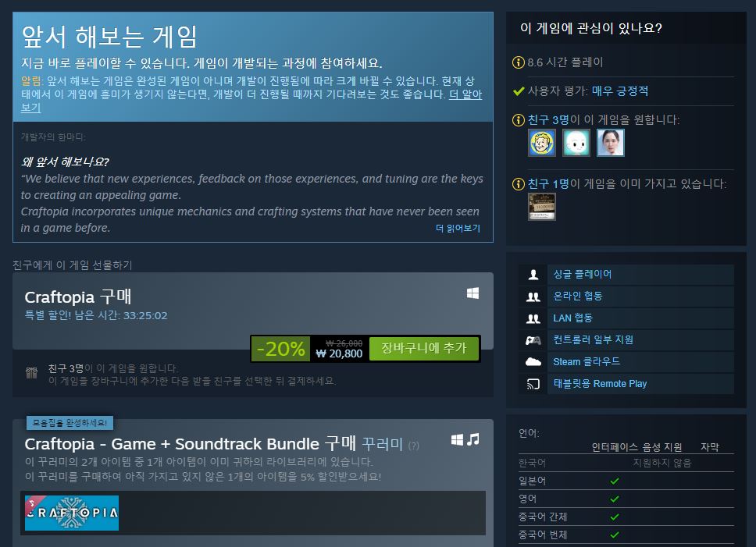This screenshot has height=547, width=756.
Task: Click the controller support gamepad icon
Action: (533, 340)
